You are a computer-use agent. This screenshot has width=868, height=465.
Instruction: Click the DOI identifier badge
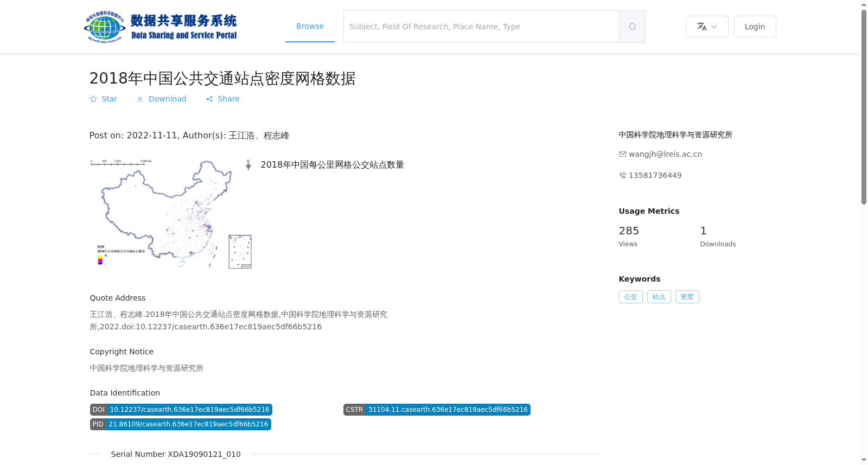click(181, 410)
